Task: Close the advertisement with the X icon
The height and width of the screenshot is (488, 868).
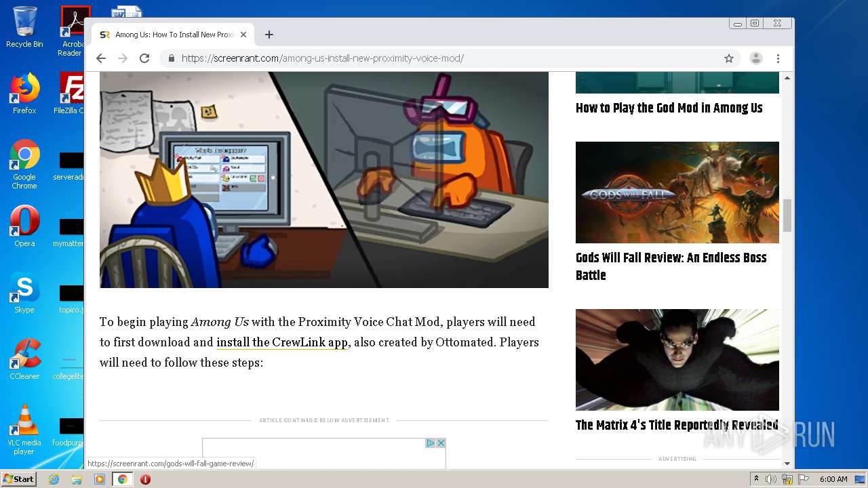Action: 441,443
